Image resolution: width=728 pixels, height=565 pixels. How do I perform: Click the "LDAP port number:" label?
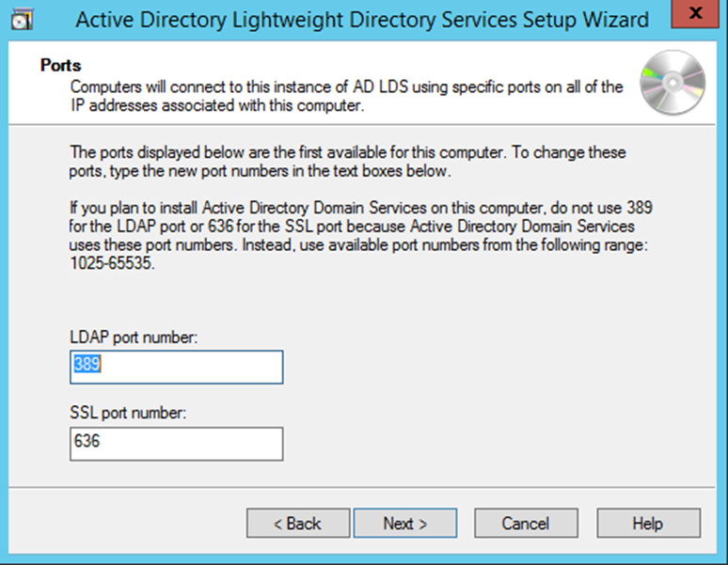click(134, 337)
